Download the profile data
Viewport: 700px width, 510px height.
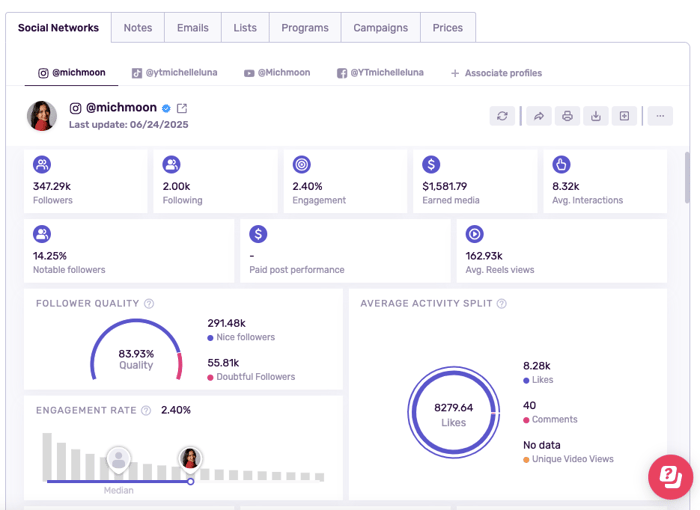pos(596,116)
